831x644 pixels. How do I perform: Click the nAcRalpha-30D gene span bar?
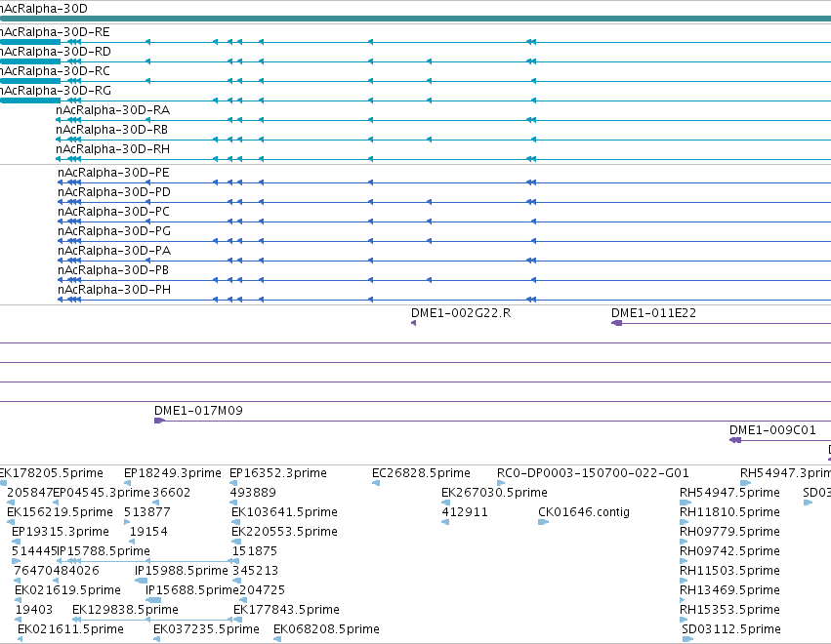point(416,19)
